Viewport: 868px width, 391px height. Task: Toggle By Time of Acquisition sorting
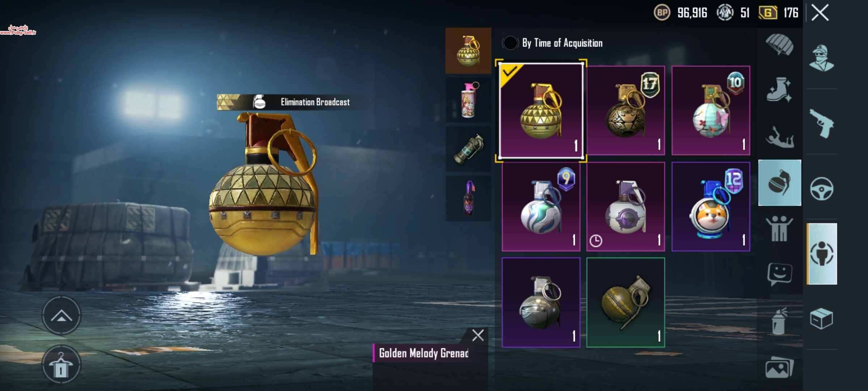pyautogui.click(x=510, y=43)
